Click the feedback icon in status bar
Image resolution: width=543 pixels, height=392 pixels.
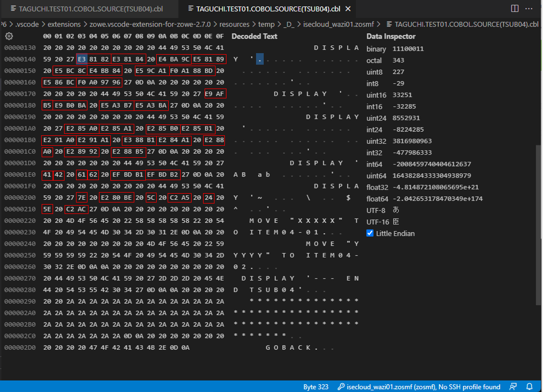(x=513, y=387)
